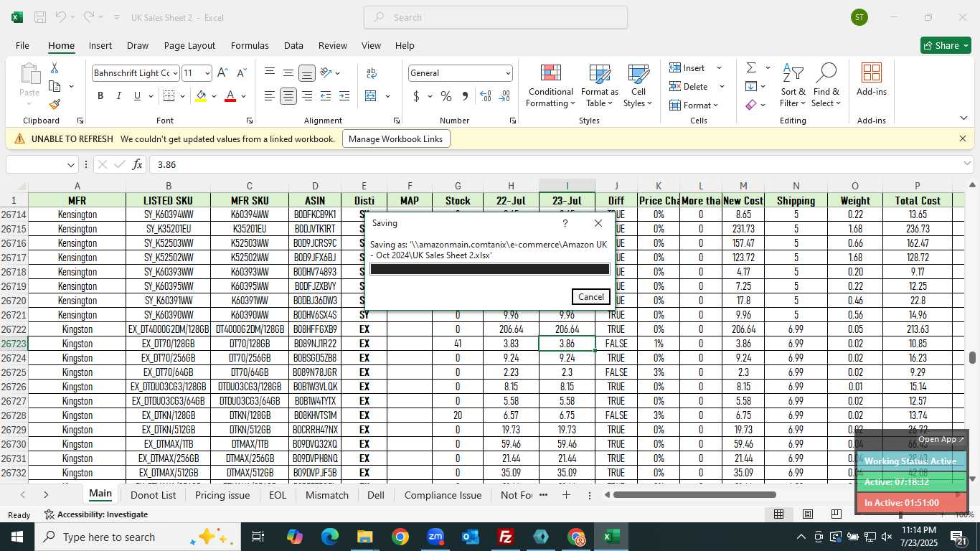Open the File menu

(x=22, y=45)
